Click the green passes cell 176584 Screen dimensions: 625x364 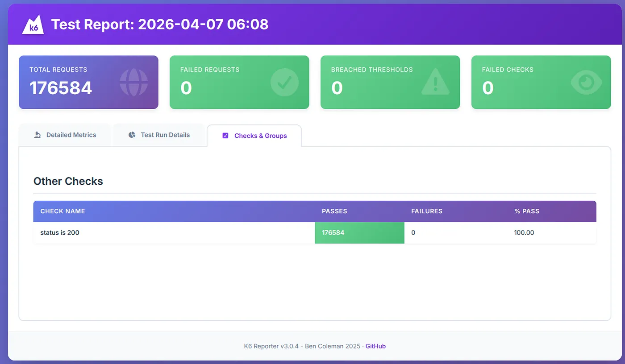360,233
